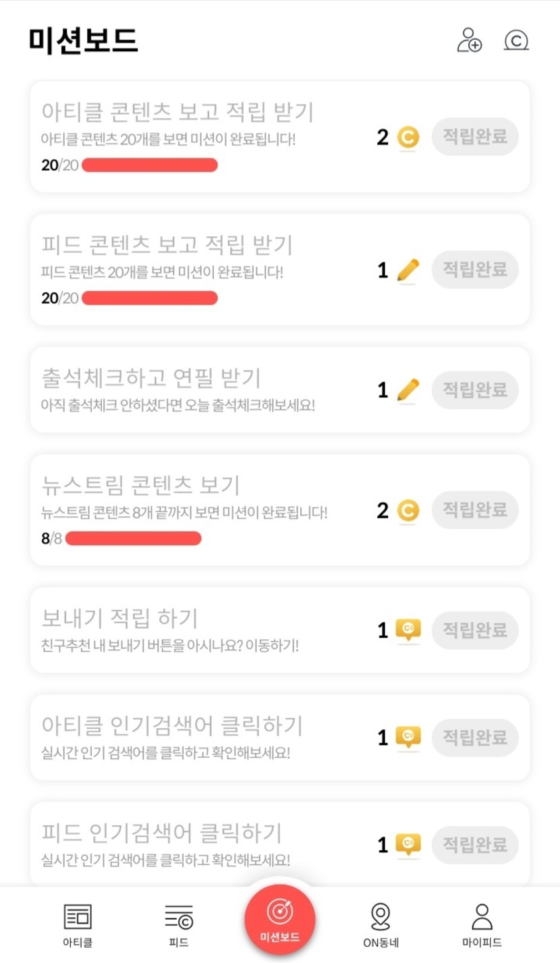Image resolution: width=560 pixels, height=963 pixels.
Task: Open the coin balance icon in header
Action: (x=516, y=40)
